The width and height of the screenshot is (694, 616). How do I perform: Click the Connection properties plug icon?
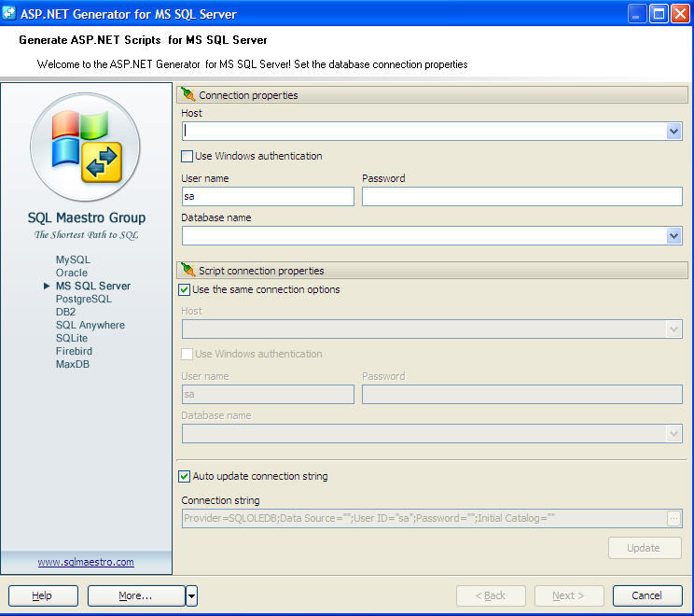[188, 94]
